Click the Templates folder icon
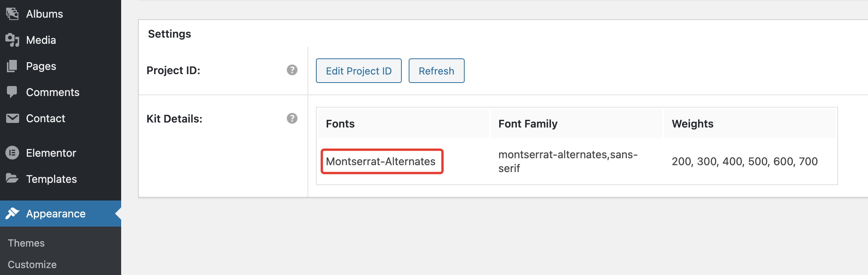The height and width of the screenshot is (275, 868). (12, 179)
